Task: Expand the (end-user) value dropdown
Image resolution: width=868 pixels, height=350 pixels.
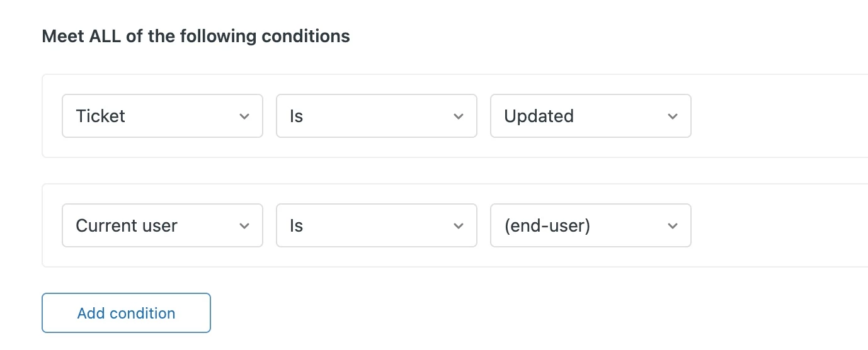Action: click(x=590, y=225)
